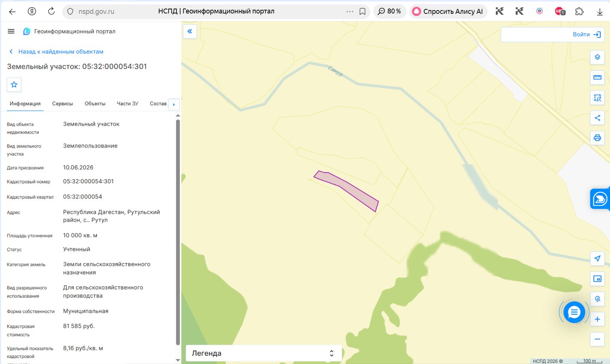Viewport: 610px width, 364px height.
Task: Open the map layers icon
Action: pos(597,57)
